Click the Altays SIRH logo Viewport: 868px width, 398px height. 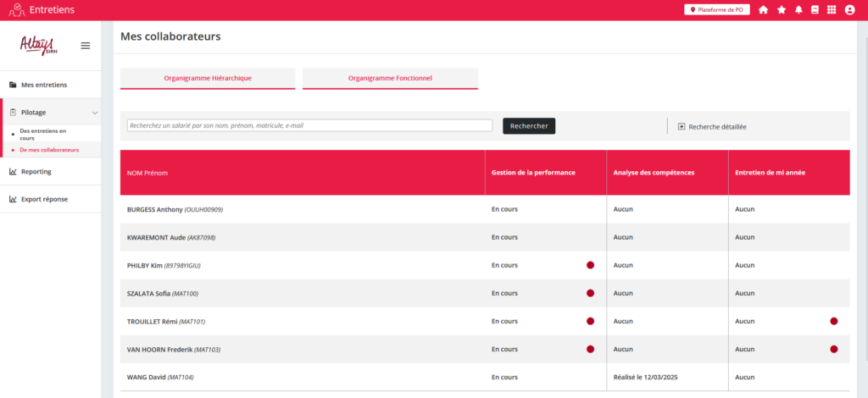tap(37, 45)
